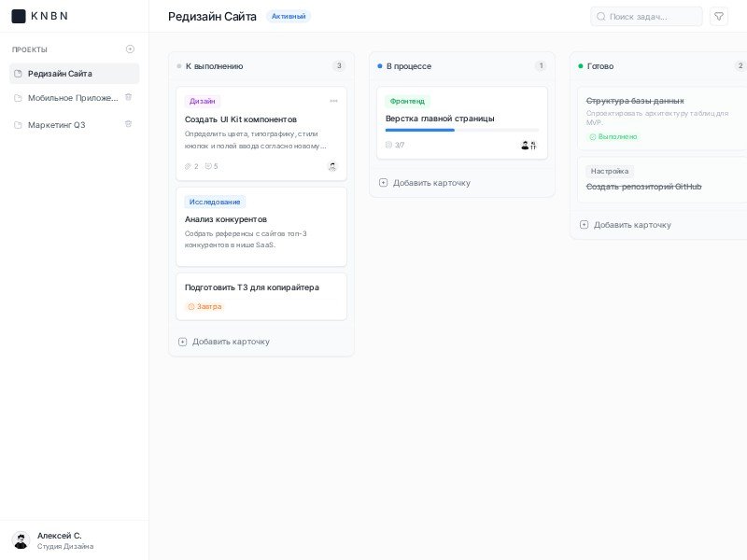Delete the Мобильное Приложение project via trash icon
This screenshot has height=560, width=747.
129,97
